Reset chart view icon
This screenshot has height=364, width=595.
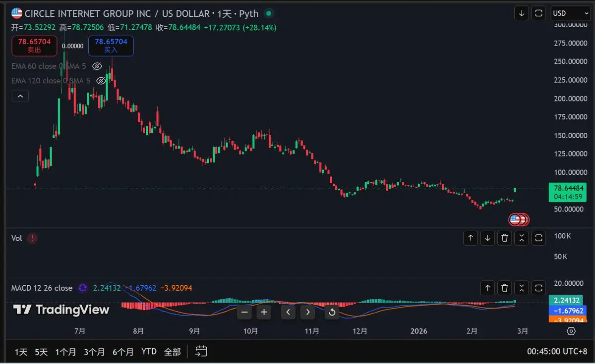pos(332,312)
